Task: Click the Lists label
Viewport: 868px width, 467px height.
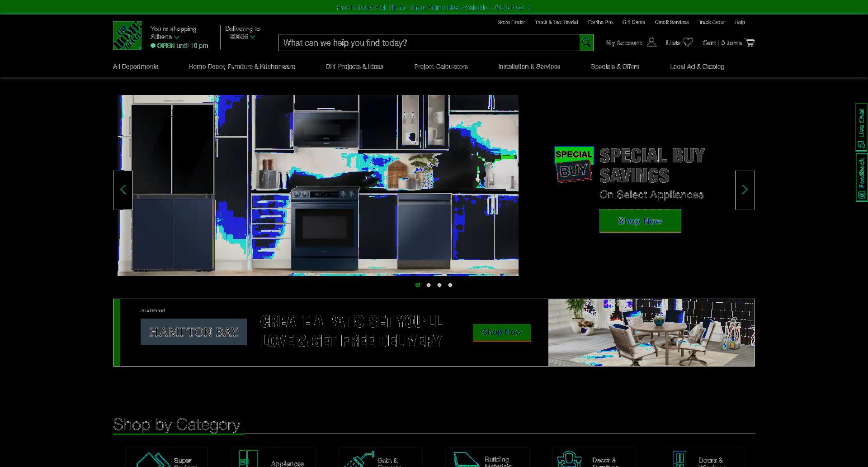Action: pos(673,43)
